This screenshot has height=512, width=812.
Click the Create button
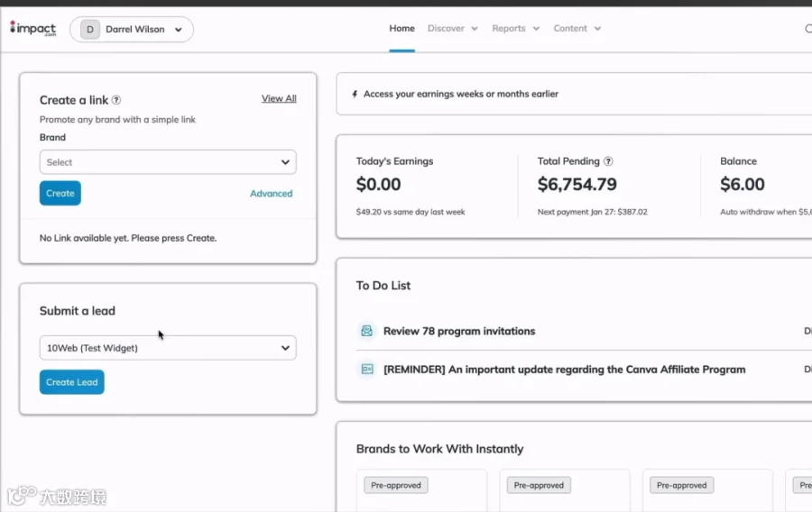(x=60, y=193)
